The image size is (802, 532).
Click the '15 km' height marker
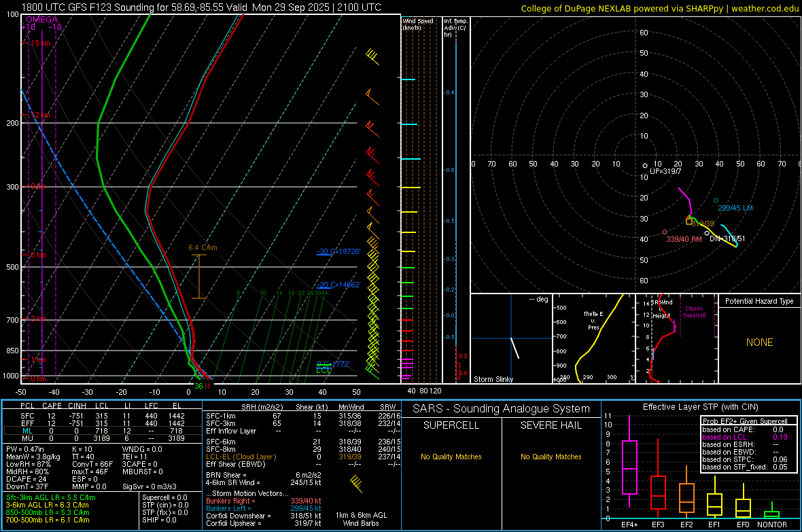(x=40, y=43)
